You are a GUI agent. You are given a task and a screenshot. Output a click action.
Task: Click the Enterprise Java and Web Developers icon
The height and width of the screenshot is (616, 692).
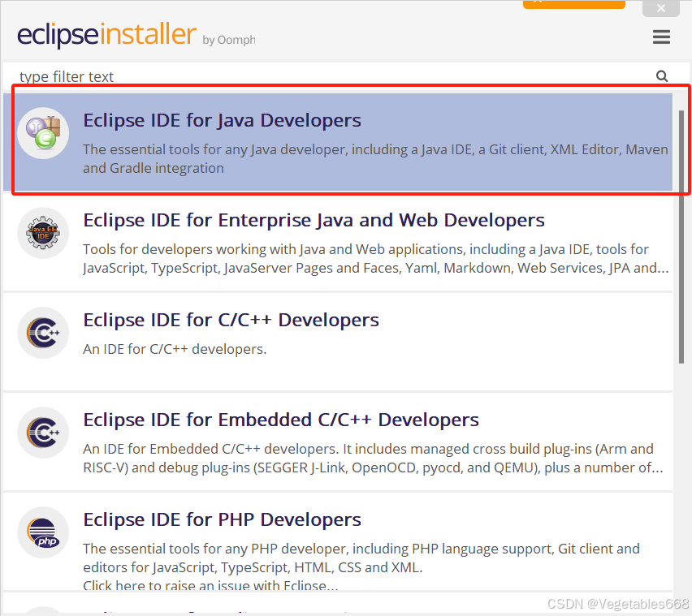(x=42, y=232)
